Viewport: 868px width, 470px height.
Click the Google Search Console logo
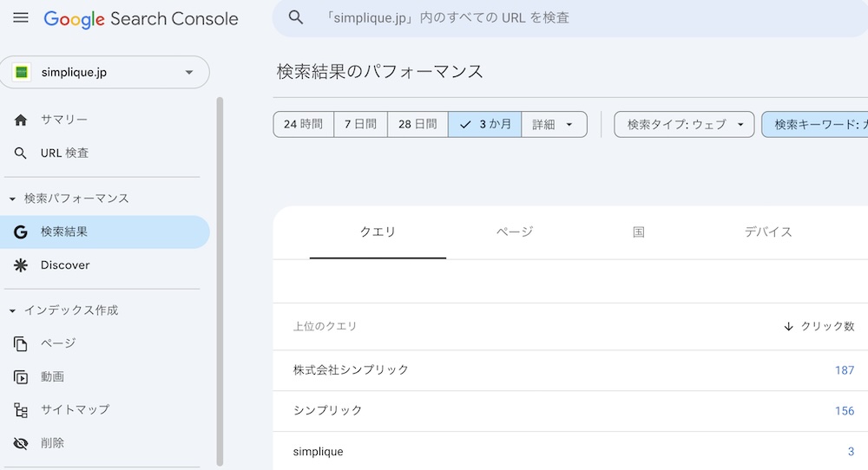tap(141, 19)
